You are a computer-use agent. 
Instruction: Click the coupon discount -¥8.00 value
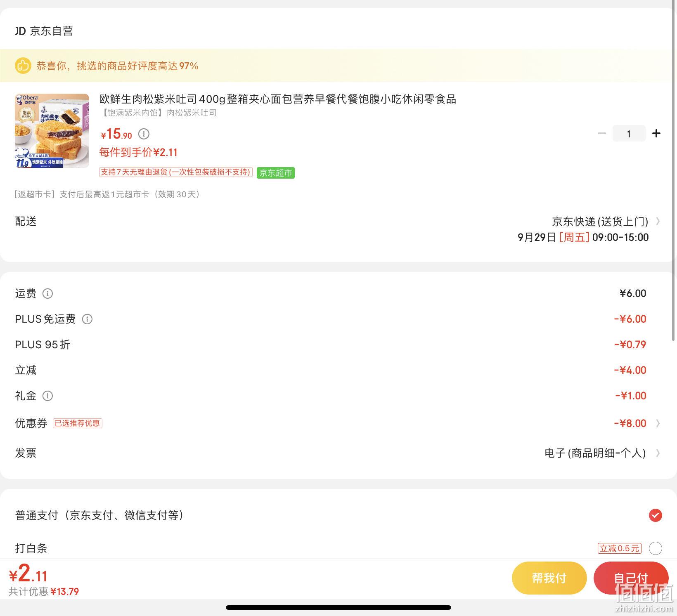[x=630, y=423]
